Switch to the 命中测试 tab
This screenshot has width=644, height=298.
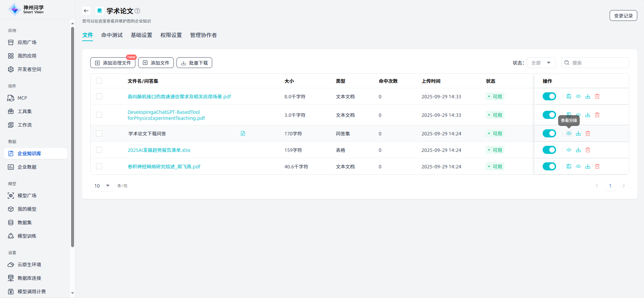pyautogui.click(x=112, y=35)
